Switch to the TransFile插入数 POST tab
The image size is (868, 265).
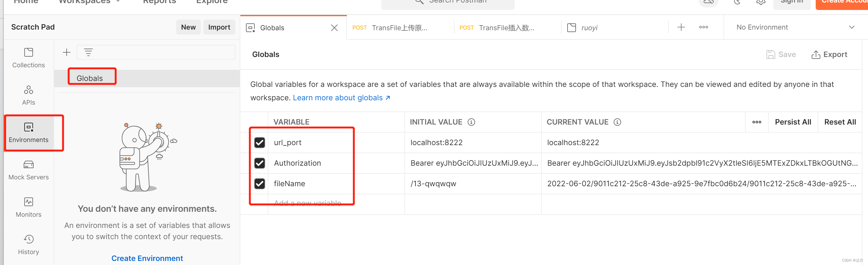(x=507, y=28)
